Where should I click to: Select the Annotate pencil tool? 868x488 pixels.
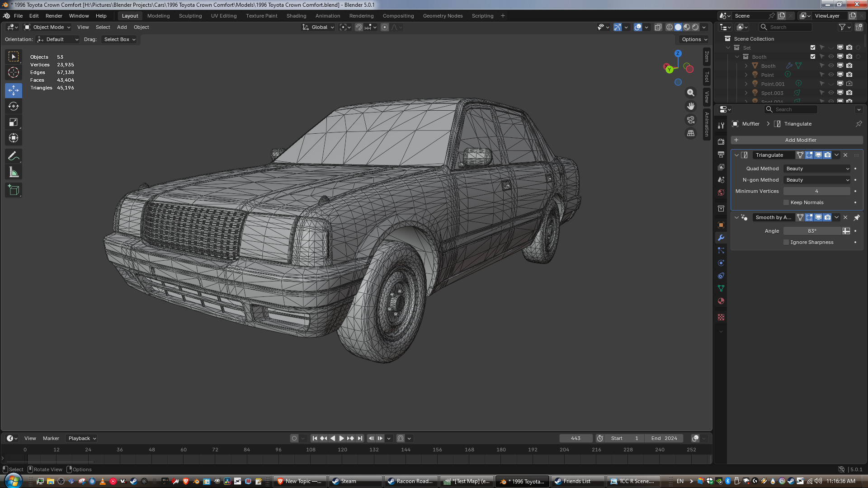[x=14, y=156]
